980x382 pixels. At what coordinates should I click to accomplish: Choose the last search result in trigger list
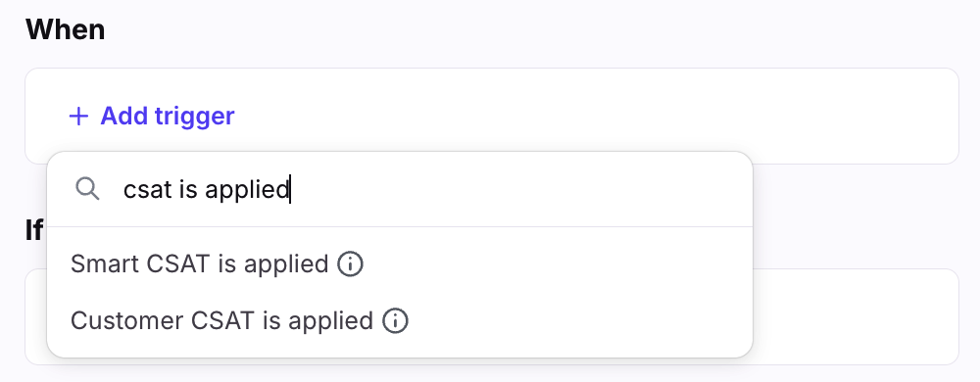400,321
